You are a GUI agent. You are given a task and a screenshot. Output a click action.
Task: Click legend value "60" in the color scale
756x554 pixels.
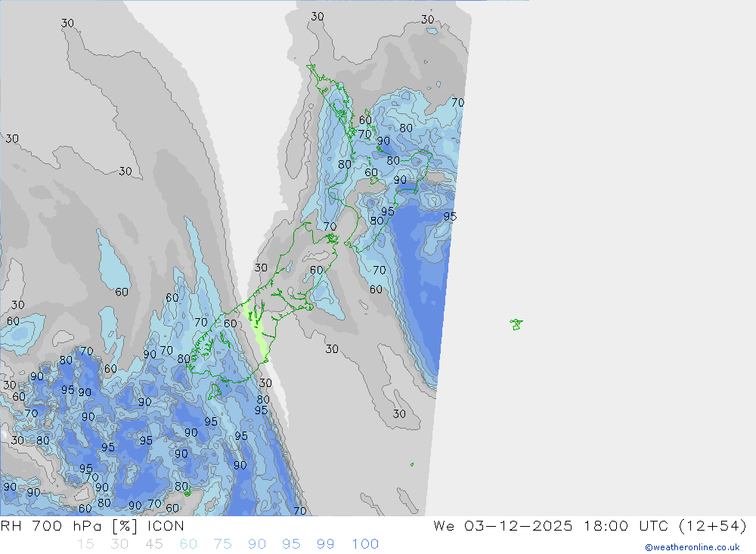[x=188, y=544]
